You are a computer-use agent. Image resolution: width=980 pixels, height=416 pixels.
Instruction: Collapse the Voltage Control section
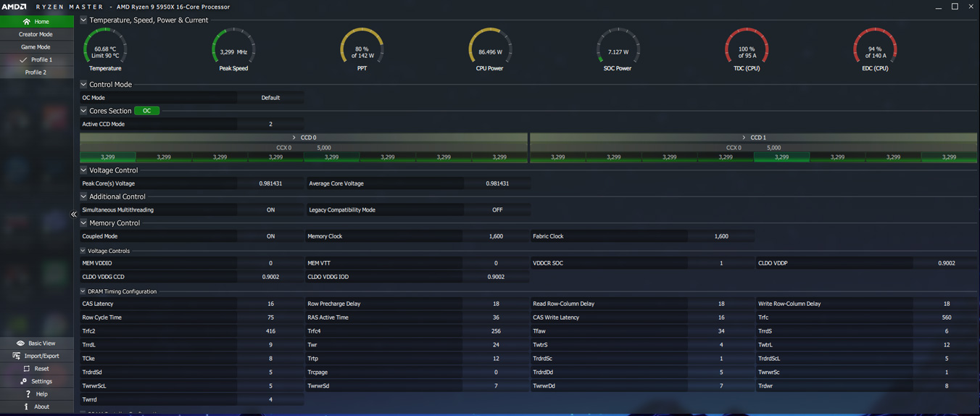[x=83, y=170]
